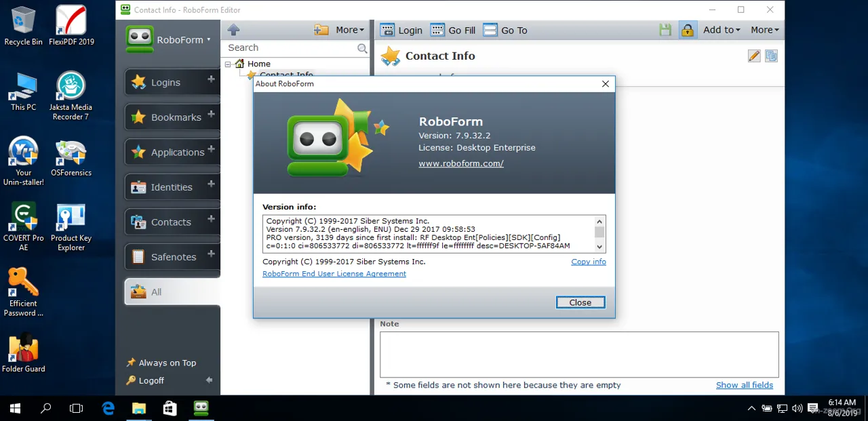Click the Login toolbar button
Screen dimensions: 868x421
[x=401, y=30]
